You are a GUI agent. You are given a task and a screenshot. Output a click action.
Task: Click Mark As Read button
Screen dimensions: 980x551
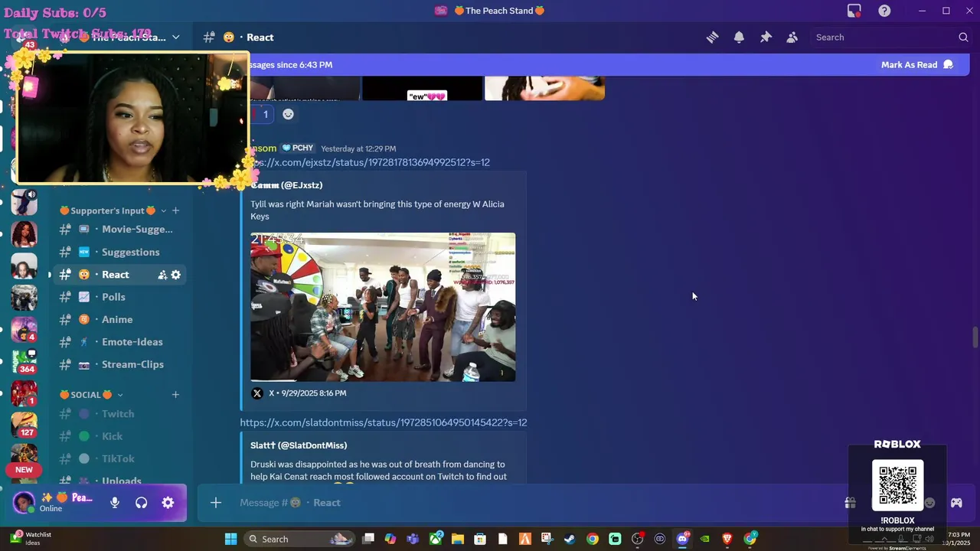[917, 65]
